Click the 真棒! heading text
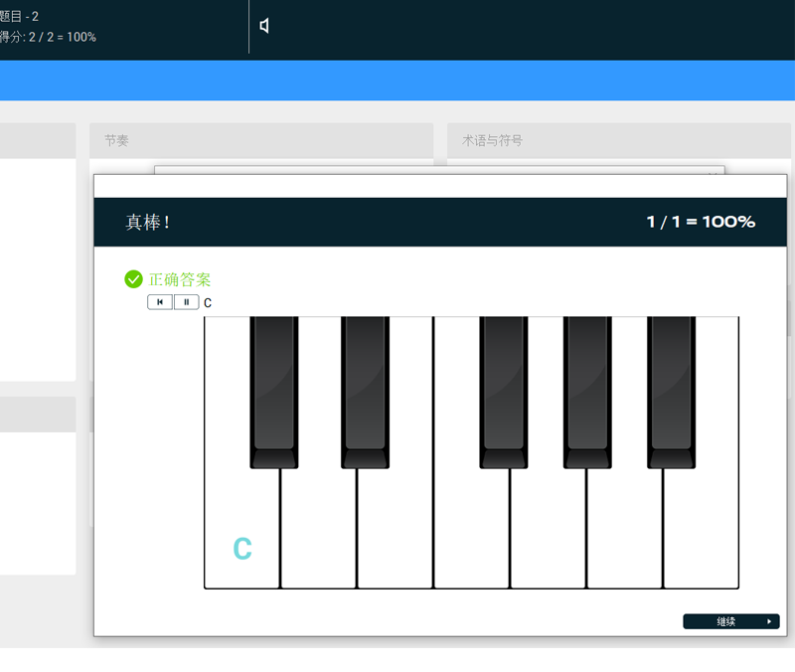 click(147, 222)
